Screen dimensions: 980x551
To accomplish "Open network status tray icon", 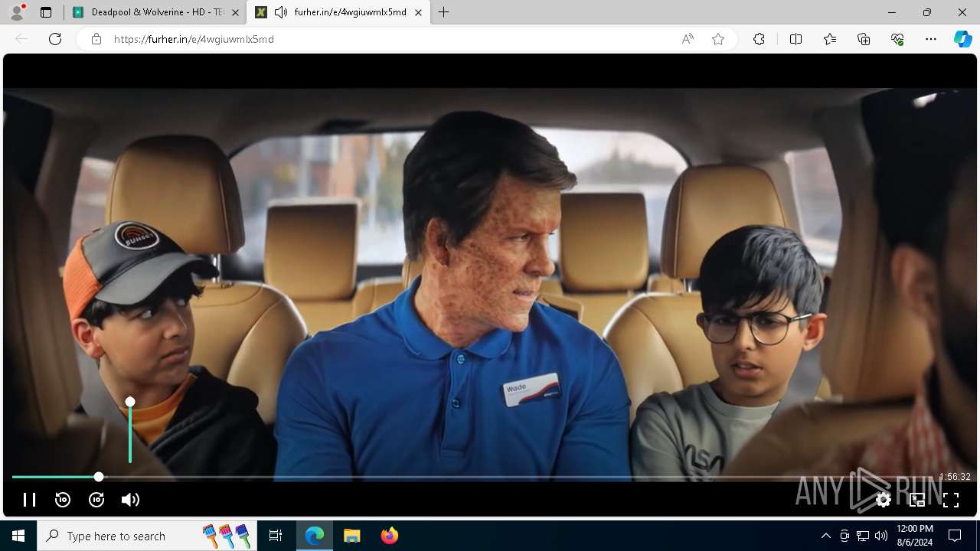I will [x=863, y=536].
